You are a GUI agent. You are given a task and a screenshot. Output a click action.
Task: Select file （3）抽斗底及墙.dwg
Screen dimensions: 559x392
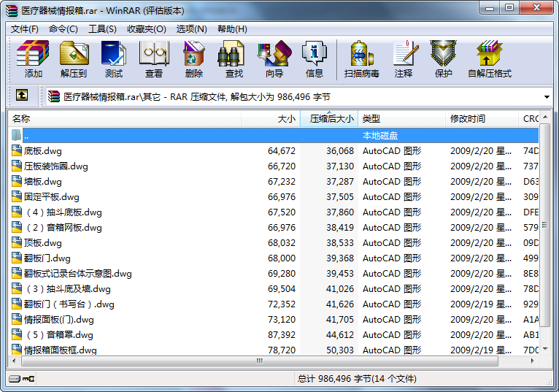67,289
